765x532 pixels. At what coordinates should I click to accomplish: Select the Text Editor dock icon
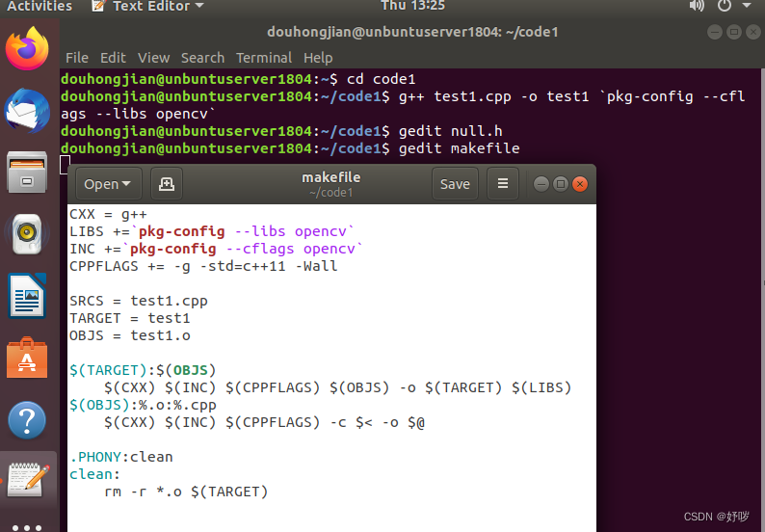point(29,480)
